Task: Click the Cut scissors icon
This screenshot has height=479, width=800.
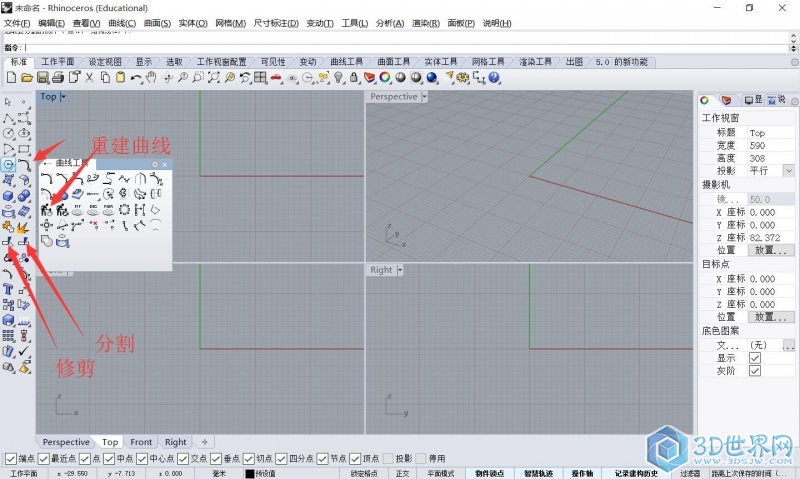Action: (x=89, y=78)
